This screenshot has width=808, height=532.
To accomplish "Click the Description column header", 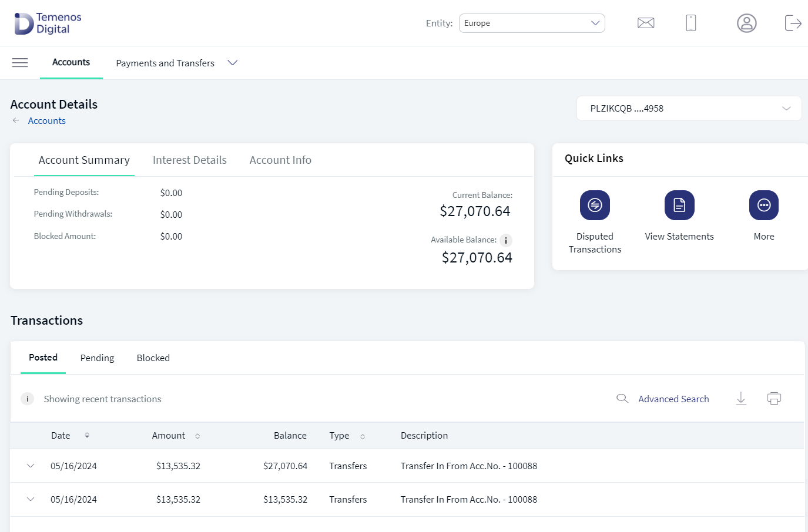I will [x=424, y=435].
